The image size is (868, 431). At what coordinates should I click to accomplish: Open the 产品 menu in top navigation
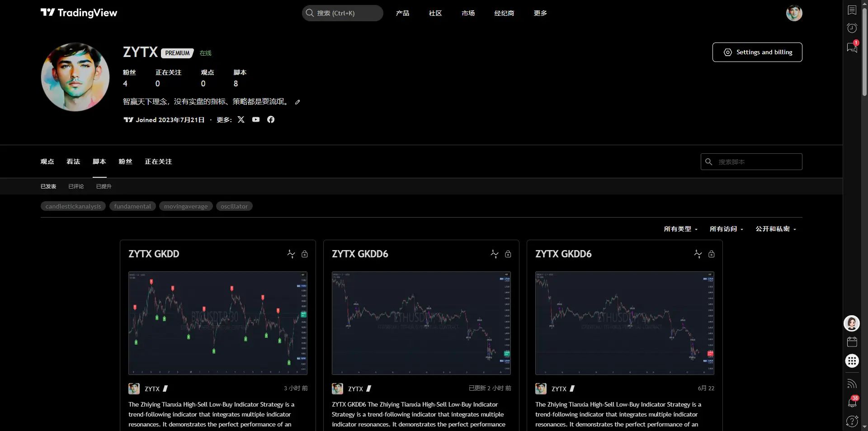click(x=402, y=13)
